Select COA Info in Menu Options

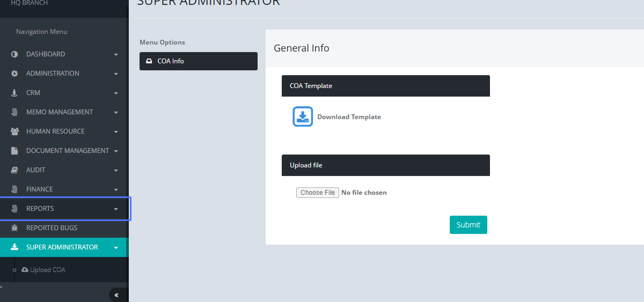tap(198, 61)
